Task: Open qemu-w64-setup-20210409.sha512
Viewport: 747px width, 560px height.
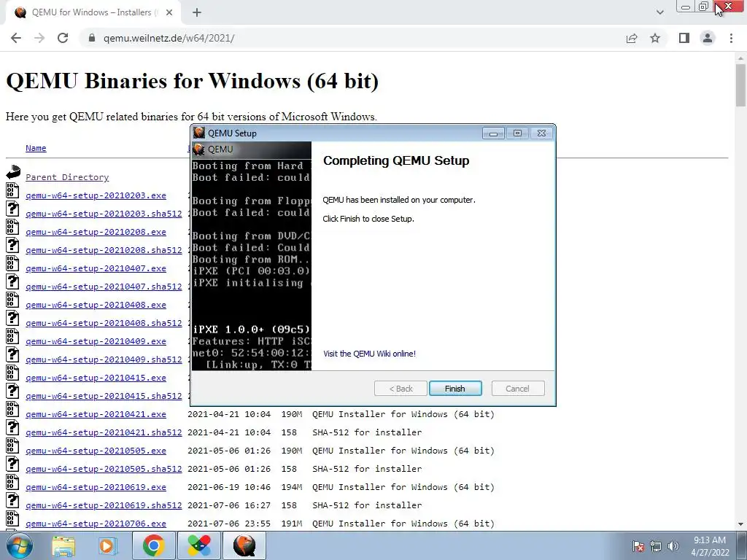Action: point(104,359)
